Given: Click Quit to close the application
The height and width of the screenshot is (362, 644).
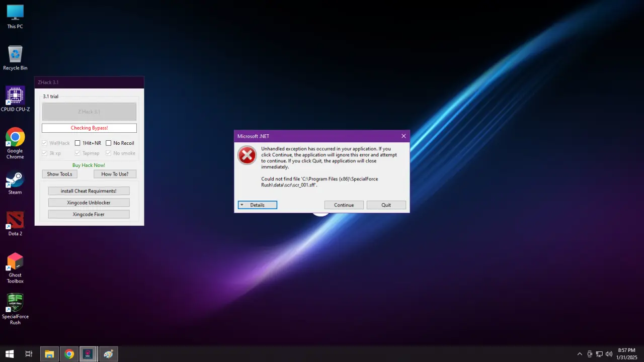Looking at the screenshot, I should [386, 205].
